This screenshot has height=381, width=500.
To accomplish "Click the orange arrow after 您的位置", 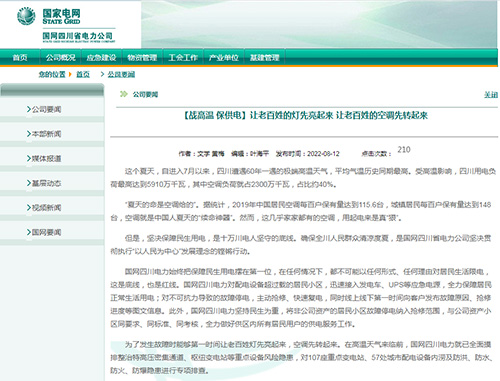I will coord(70,74).
